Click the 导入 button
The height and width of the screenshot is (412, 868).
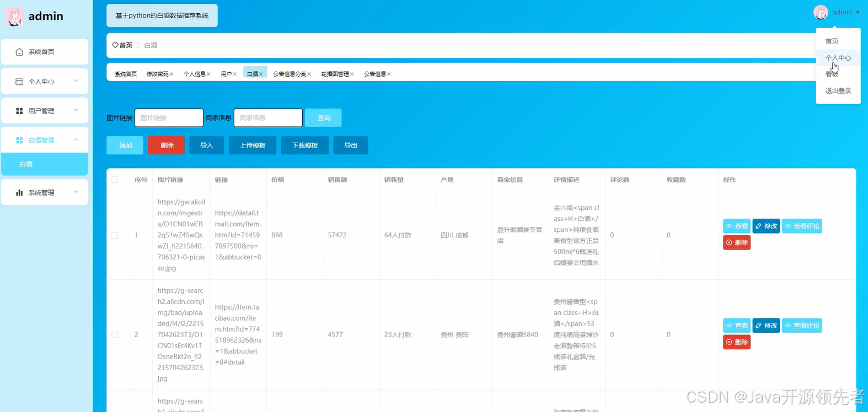tap(207, 145)
